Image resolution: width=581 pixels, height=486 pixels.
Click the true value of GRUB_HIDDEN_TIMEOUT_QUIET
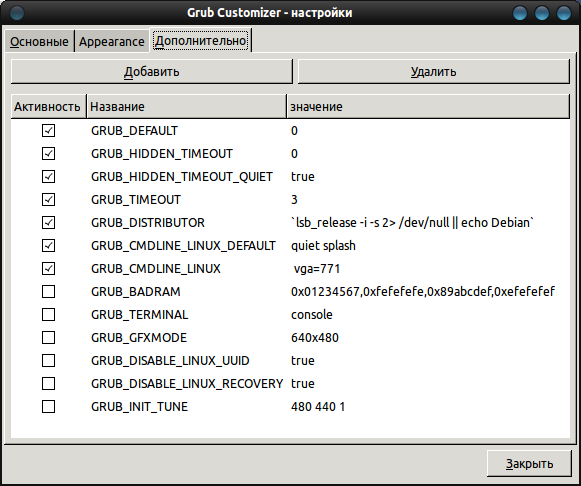(x=303, y=177)
